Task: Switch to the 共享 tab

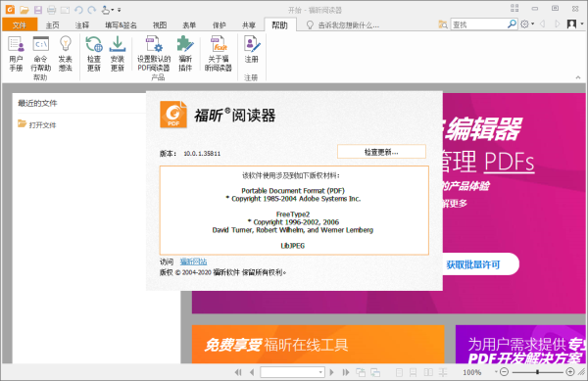Action: (249, 25)
